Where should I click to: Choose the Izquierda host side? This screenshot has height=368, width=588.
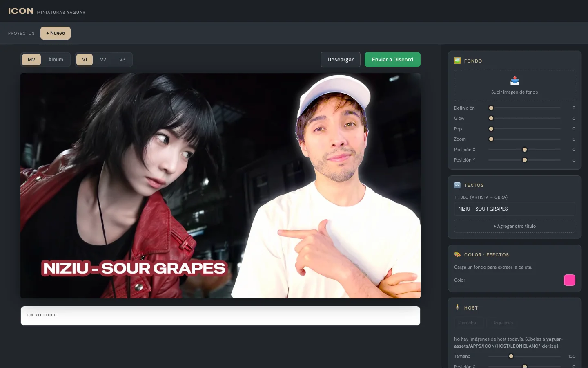click(x=502, y=323)
